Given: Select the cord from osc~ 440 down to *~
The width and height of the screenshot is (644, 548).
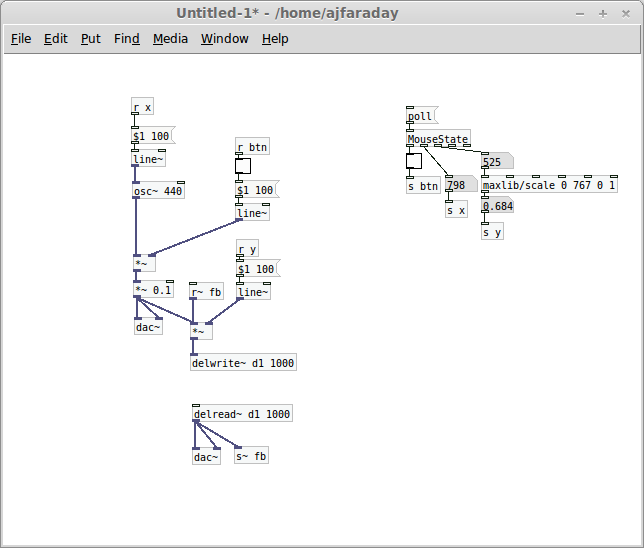Looking at the screenshot, I should point(136,227).
